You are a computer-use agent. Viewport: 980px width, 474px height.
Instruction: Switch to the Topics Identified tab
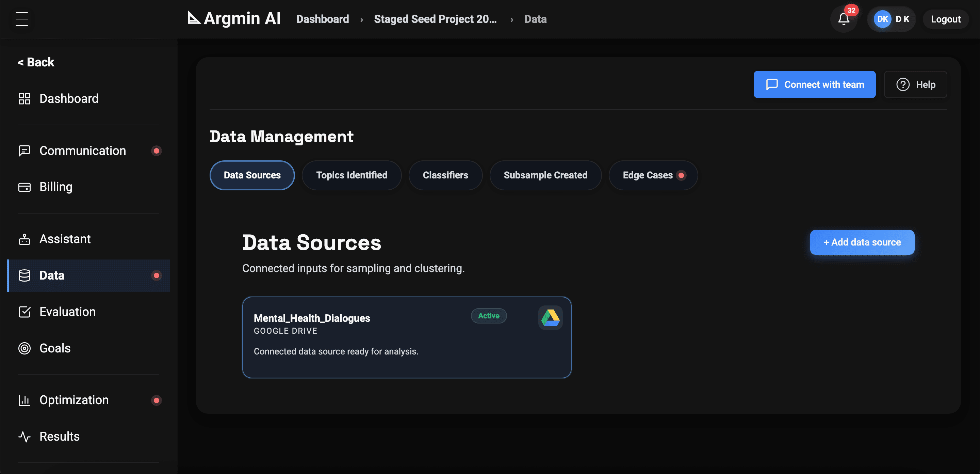pos(351,175)
